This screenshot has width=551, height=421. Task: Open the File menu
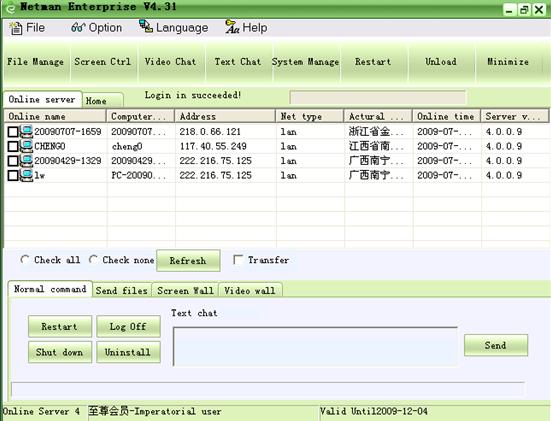[27, 28]
